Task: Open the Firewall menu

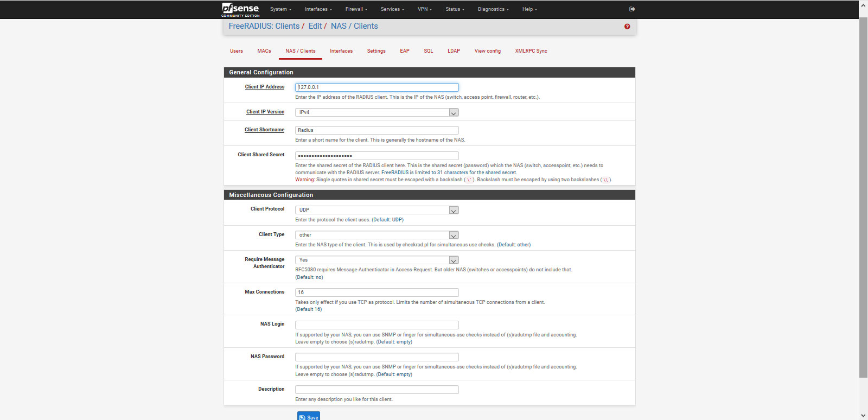Action: [x=356, y=9]
